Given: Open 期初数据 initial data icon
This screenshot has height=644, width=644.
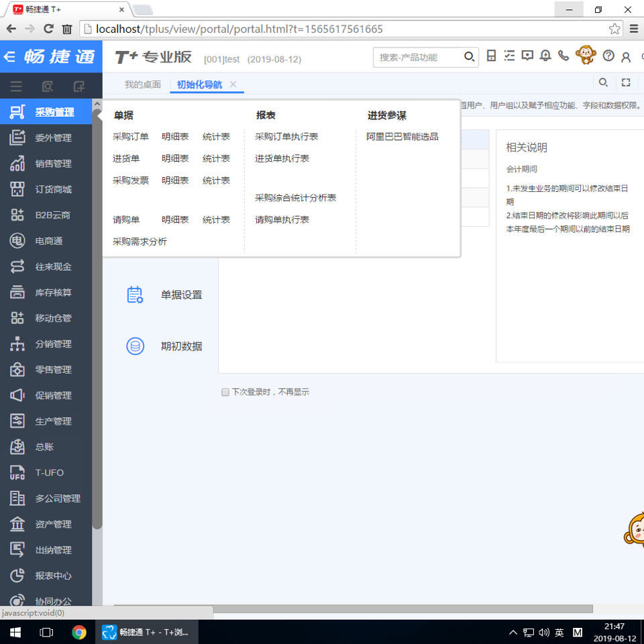Looking at the screenshot, I should point(136,346).
